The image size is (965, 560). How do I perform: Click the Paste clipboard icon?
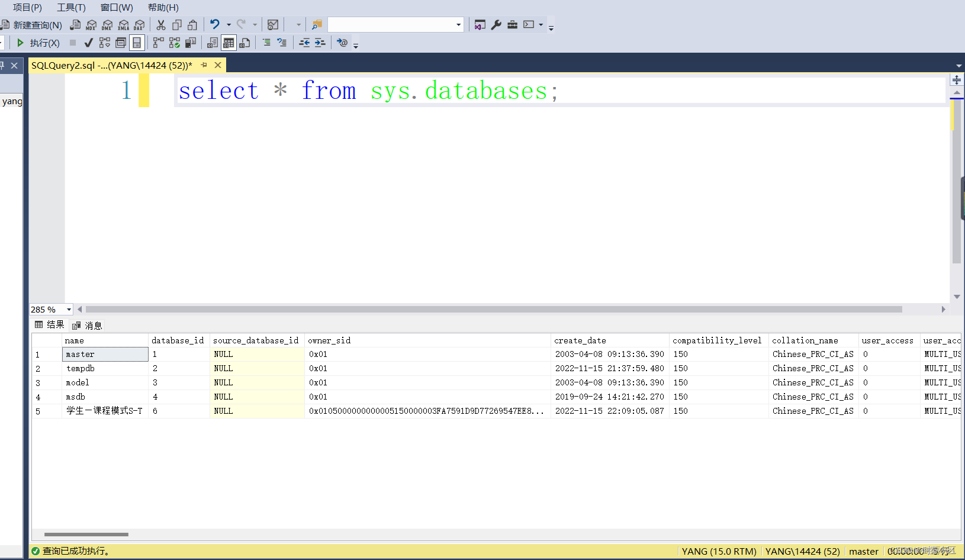click(192, 25)
